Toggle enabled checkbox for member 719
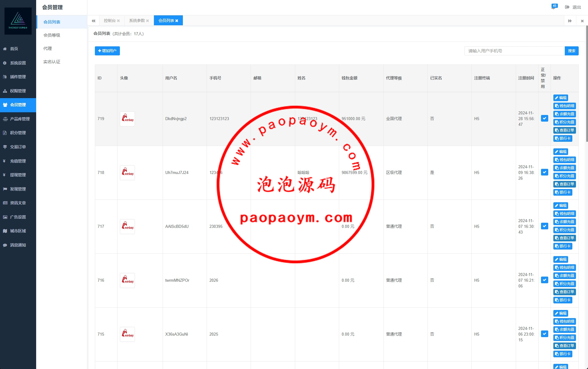The width and height of the screenshot is (588, 369). coord(545,118)
